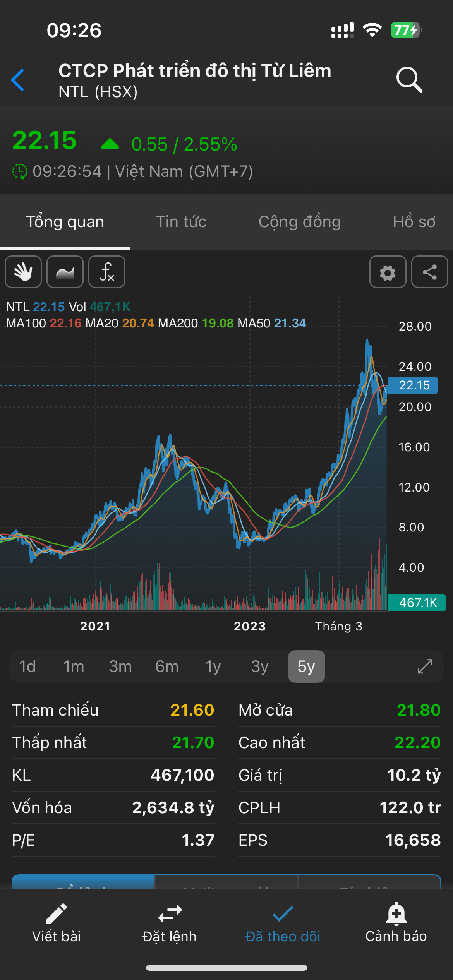Tap the 0.55 / 2.55% change text
453x980 pixels.
coord(184,144)
